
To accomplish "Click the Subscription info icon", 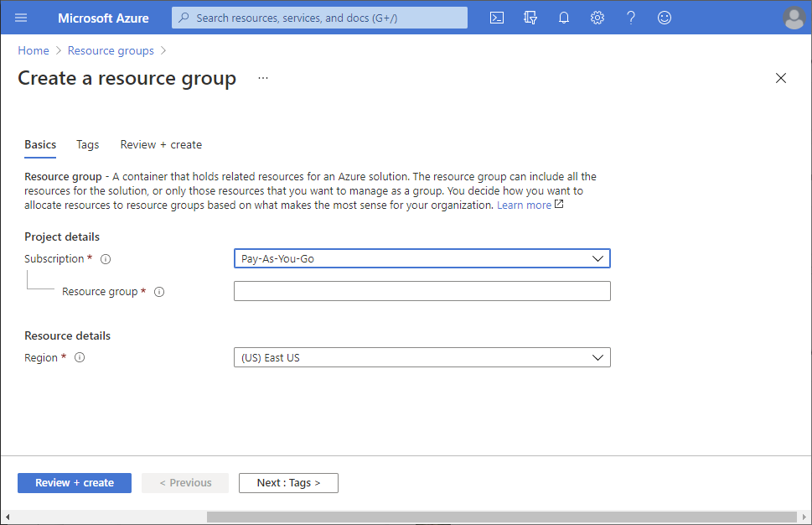I will (x=106, y=259).
